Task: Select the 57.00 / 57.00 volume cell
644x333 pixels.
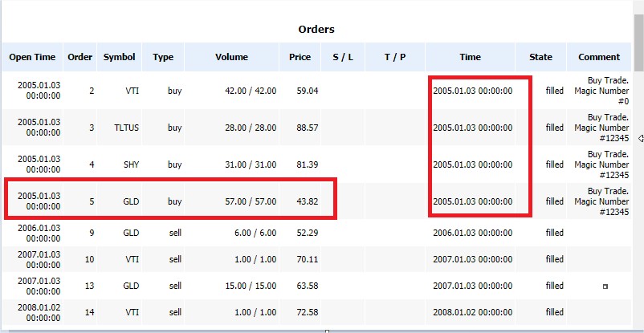Action: point(251,201)
